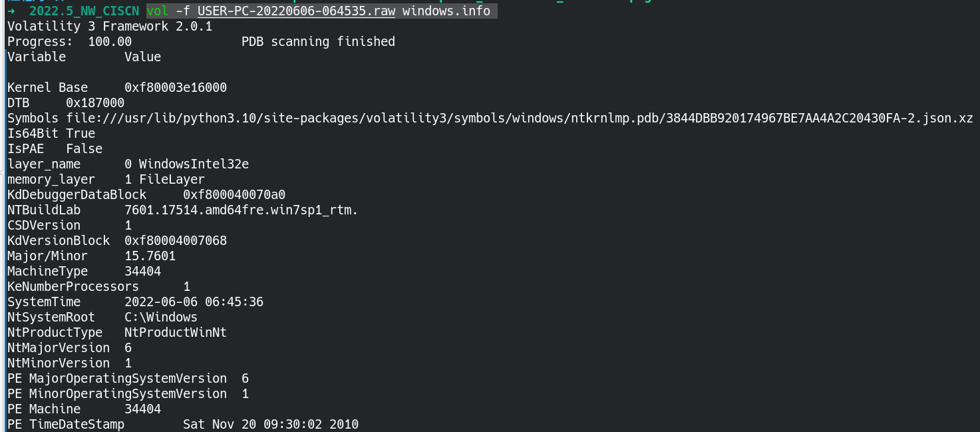The width and height of the screenshot is (980, 432).
Task: Click the green vol command
Action: [158, 11]
